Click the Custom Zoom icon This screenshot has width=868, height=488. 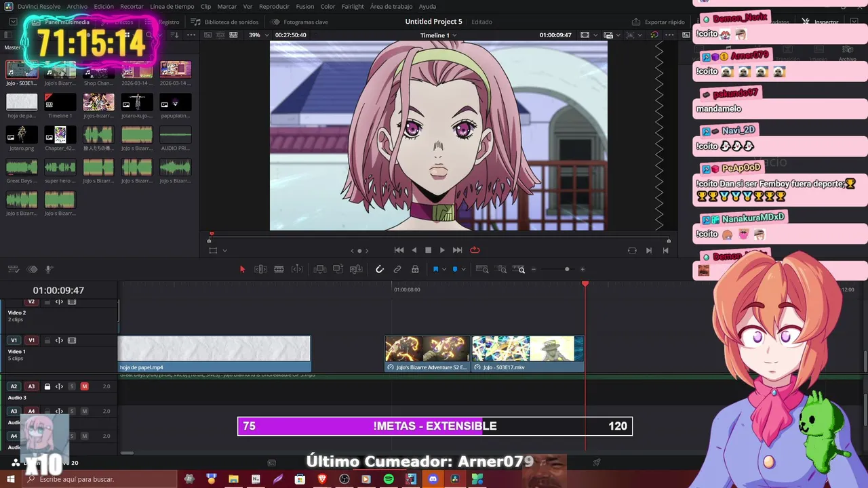coord(521,269)
